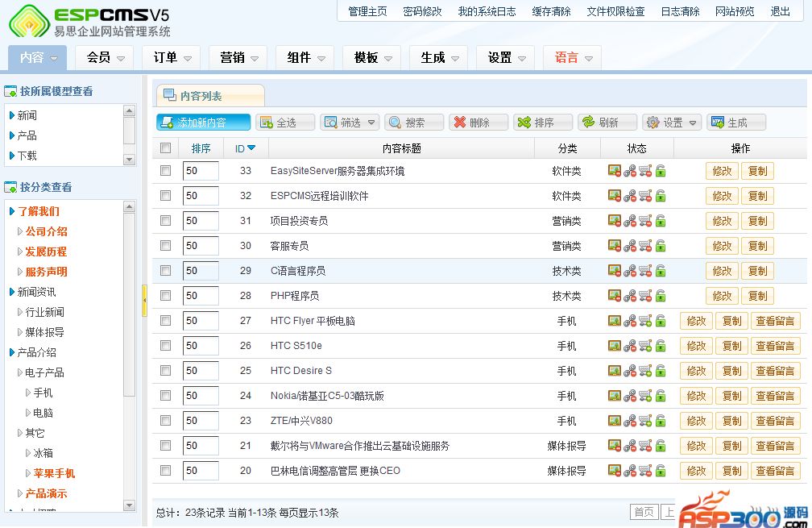Expand the 电子产品 tree node
The image size is (812, 528).
(20, 372)
